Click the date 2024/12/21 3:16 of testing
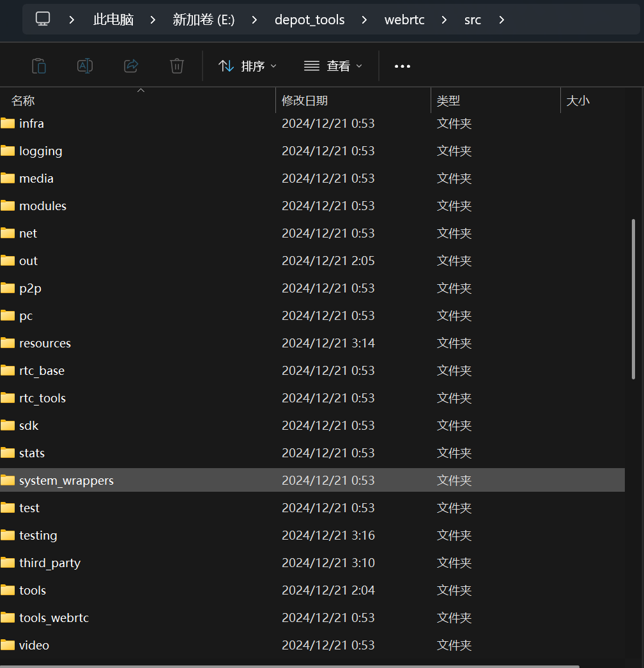 pos(328,535)
